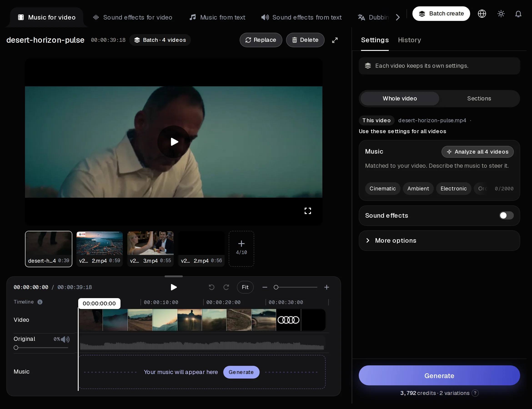Enter fullscreen in video preview
Image resolution: width=532 pixels, height=409 pixels.
308,211
